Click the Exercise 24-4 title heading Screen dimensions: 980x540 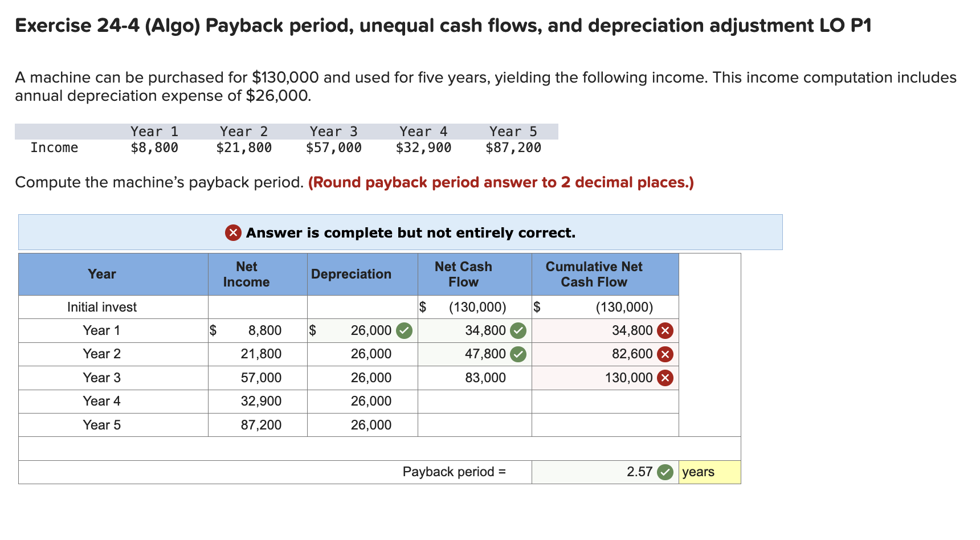(443, 26)
